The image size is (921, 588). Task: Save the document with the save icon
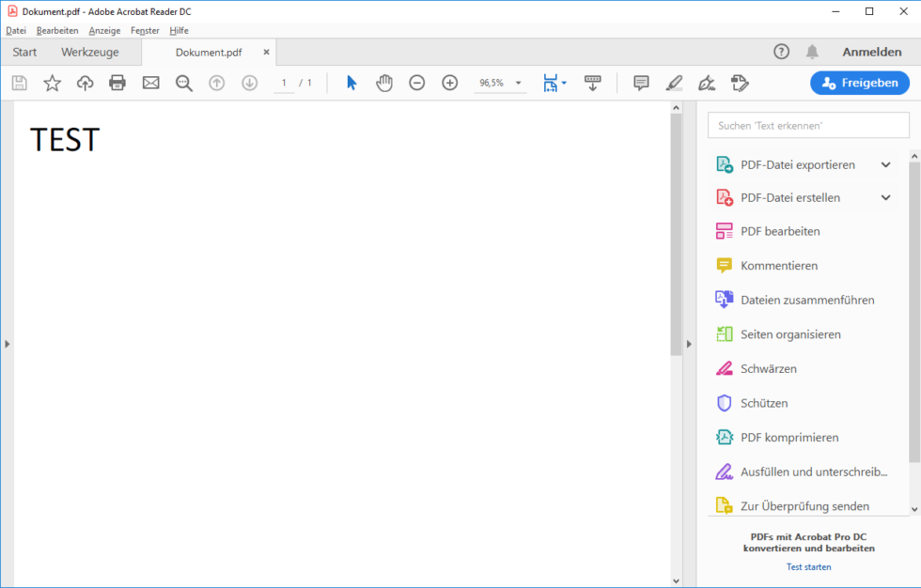coord(19,83)
